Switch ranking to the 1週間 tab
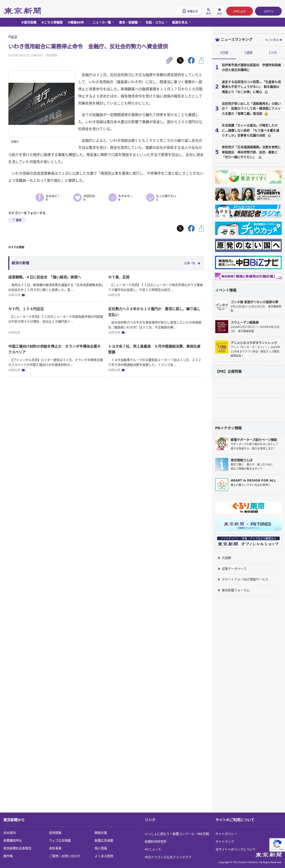 point(248,53)
